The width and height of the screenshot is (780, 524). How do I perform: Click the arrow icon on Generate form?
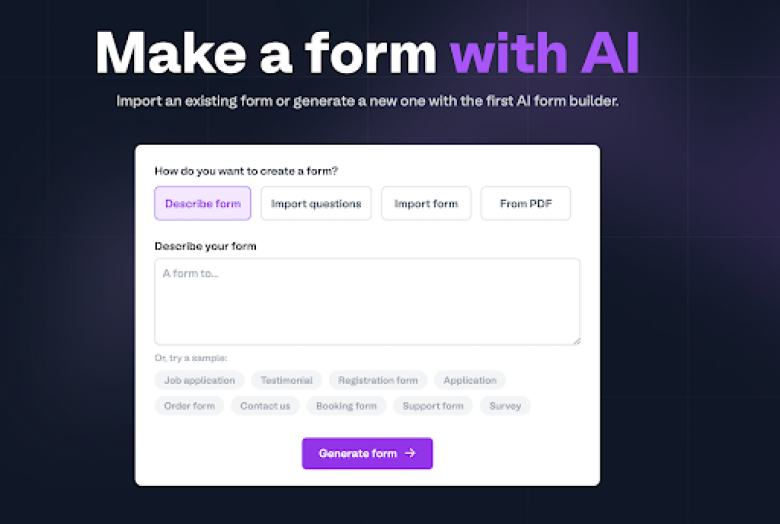pos(410,453)
